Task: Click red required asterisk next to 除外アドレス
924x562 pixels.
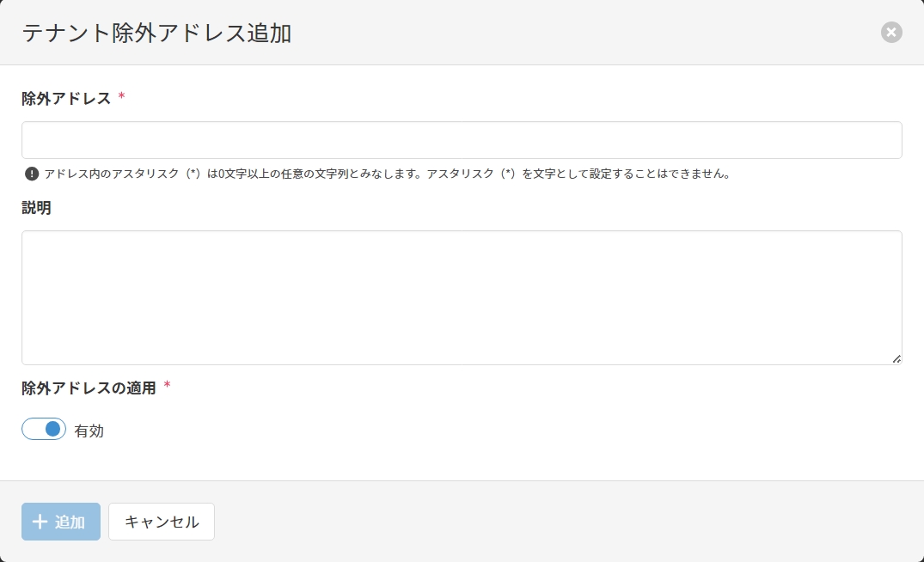Action: tap(121, 97)
